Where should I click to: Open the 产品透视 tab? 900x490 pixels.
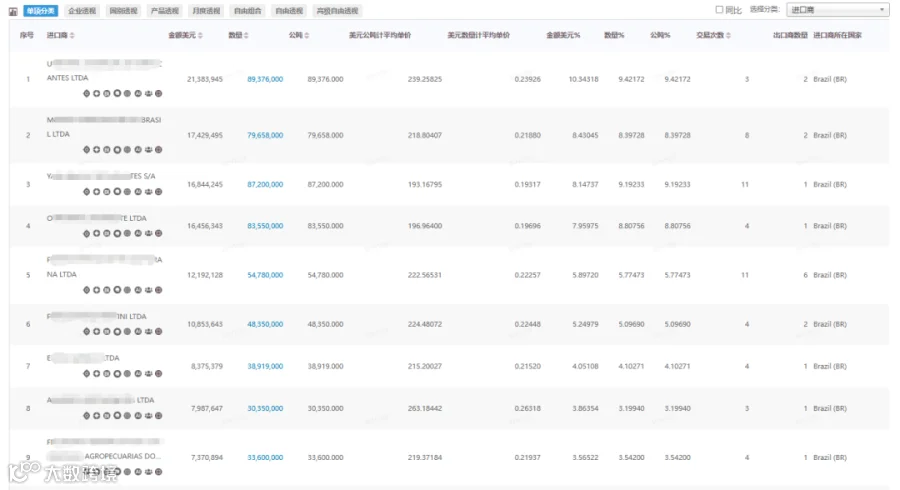[x=165, y=11]
